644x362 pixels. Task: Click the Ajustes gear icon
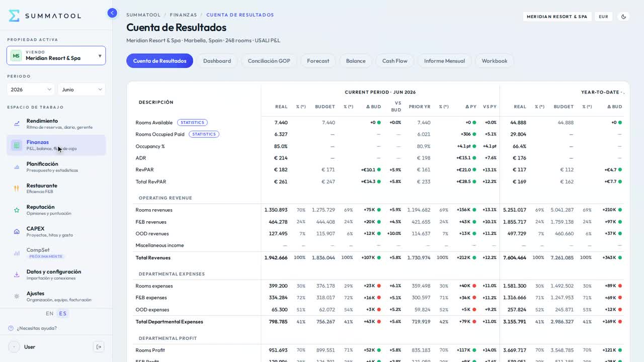click(17, 296)
